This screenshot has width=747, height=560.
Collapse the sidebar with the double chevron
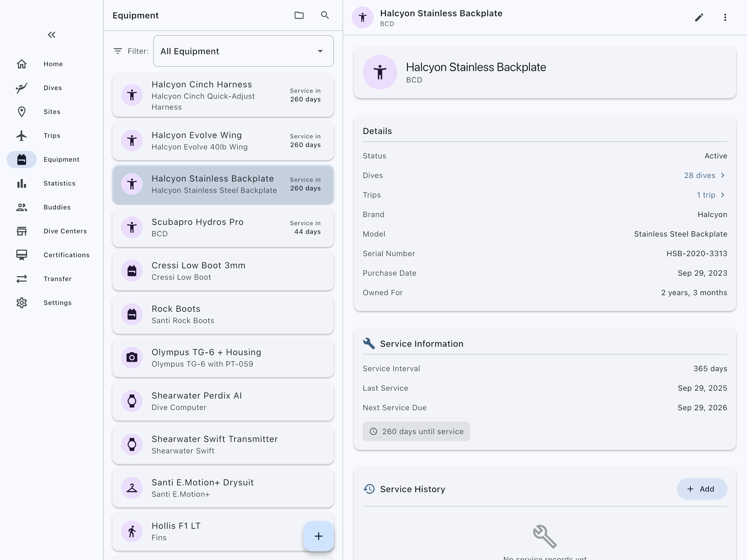coord(52,35)
